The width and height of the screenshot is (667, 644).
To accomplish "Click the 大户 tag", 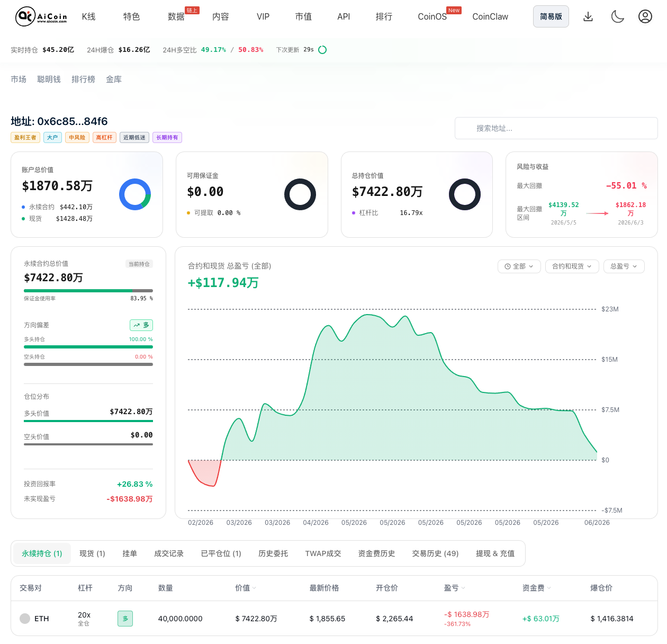I will (52, 138).
